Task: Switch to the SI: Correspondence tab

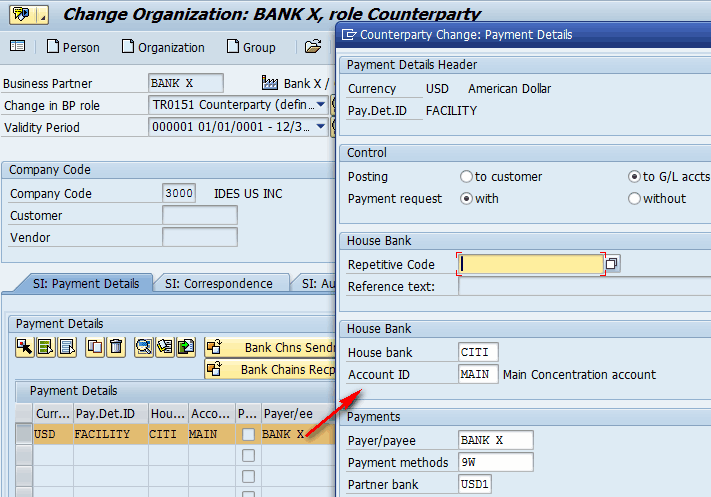Action: click(x=219, y=284)
